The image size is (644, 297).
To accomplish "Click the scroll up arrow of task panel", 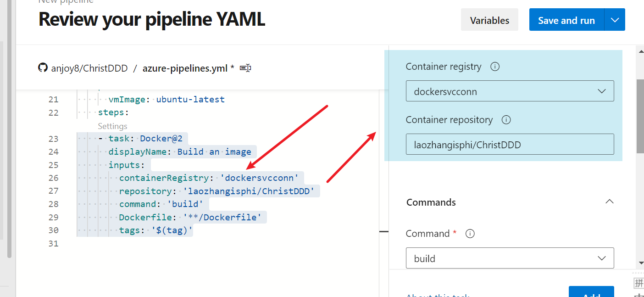I will pyautogui.click(x=640, y=52).
